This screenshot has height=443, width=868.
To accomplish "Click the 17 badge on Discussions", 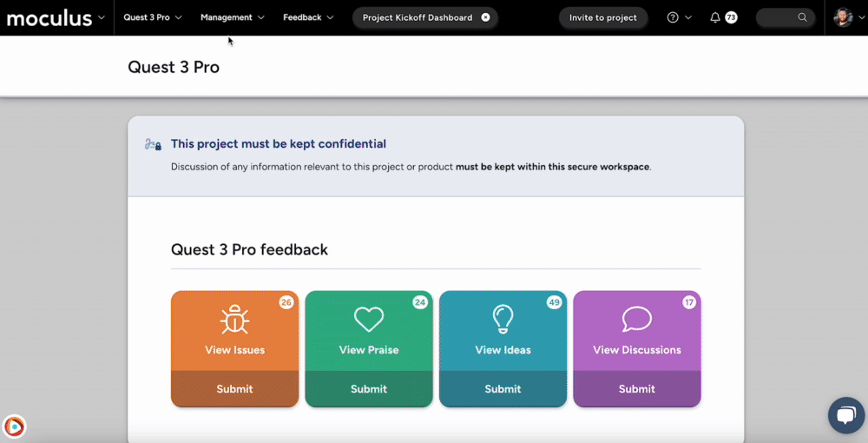I will coord(689,302).
